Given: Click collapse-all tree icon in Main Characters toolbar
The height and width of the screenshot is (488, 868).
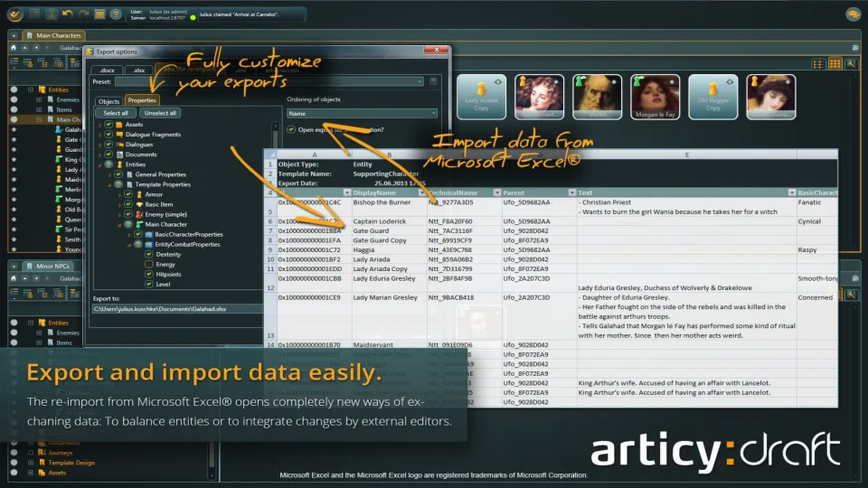Looking at the screenshot, I should pyautogui.click(x=42, y=62).
